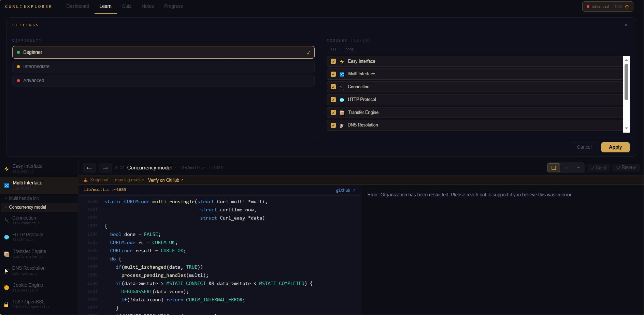Image resolution: width=644 pixels, height=315 pixels.
Task: Open the Progress tab
Action: [x=173, y=6]
